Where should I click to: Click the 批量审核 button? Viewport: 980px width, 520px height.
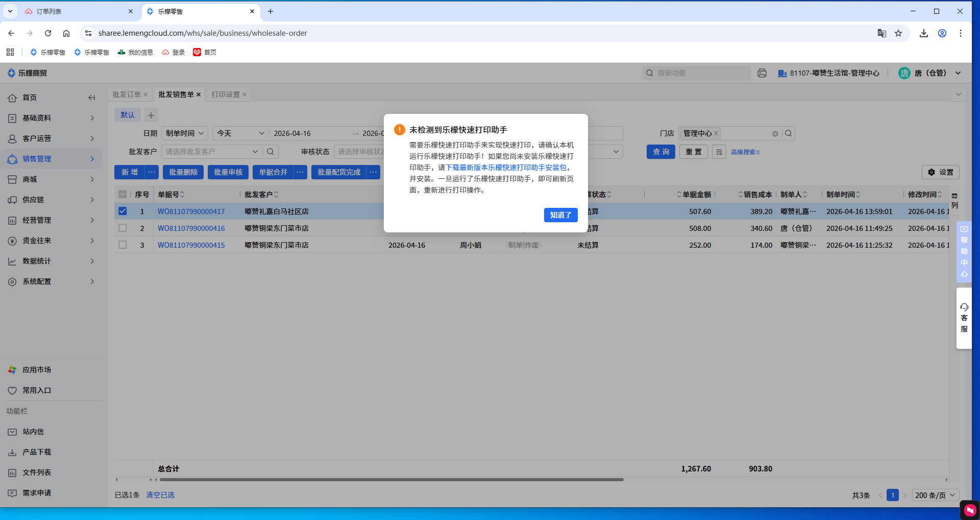pyautogui.click(x=228, y=172)
